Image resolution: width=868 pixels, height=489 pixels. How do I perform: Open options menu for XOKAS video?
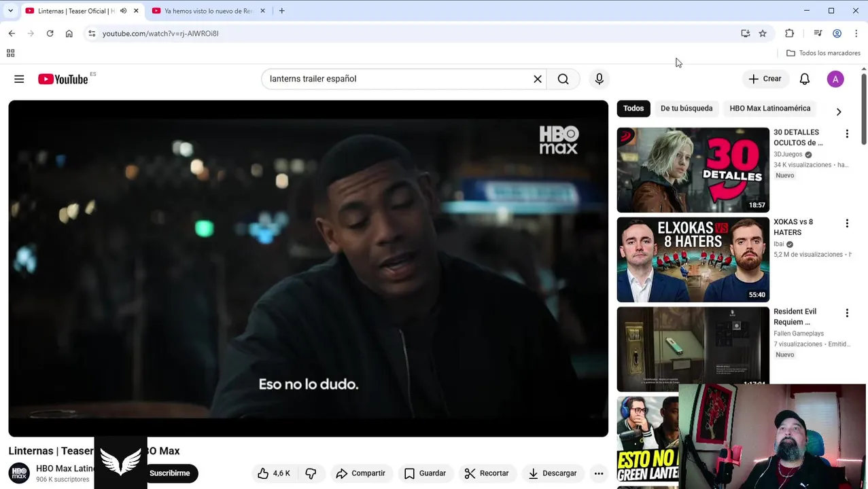click(x=847, y=223)
